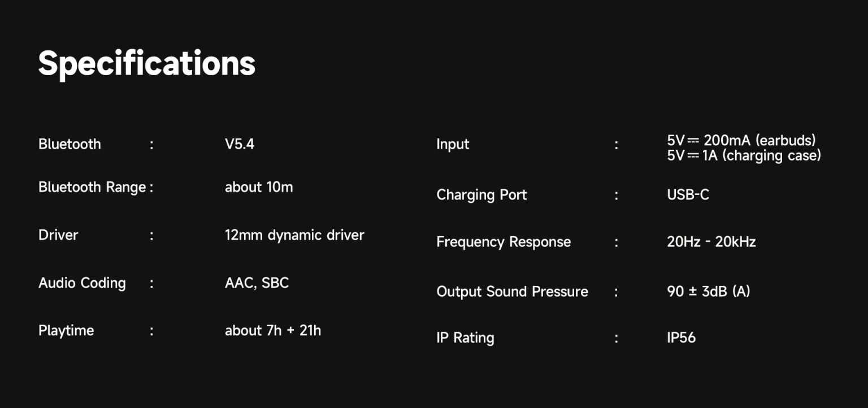
Task: Click the Input label text
Action: (453, 144)
